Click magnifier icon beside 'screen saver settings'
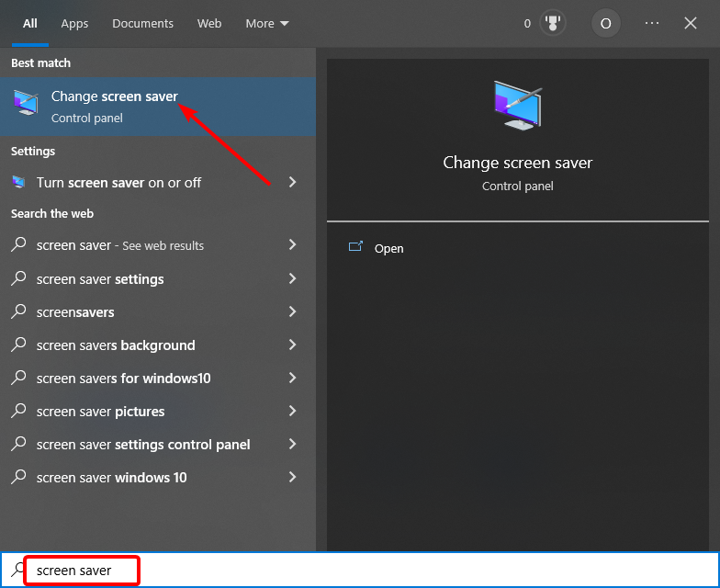This screenshot has width=720, height=588. pyautogui.click(x=18, y=278)
